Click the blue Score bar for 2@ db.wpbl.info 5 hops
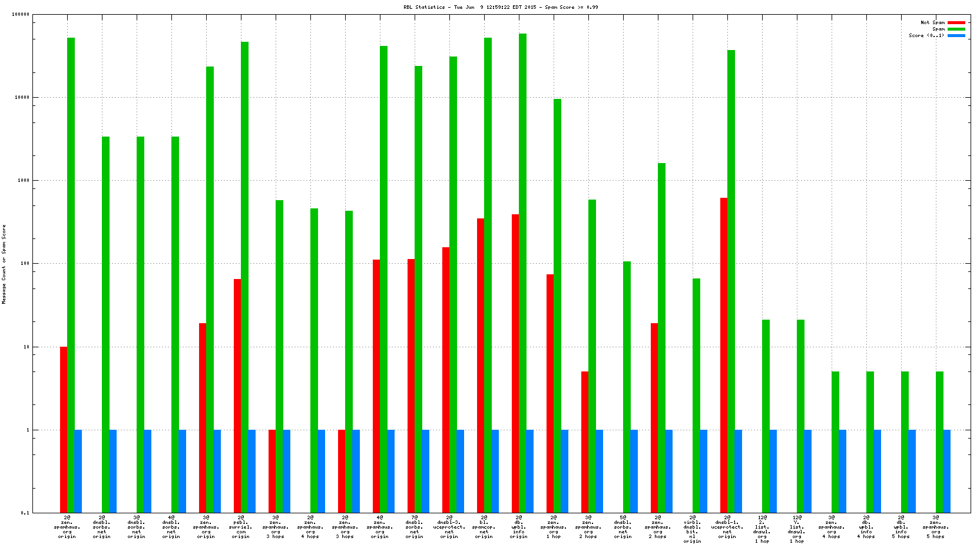The height and width of the screenshot is (551, 980). [912, 471]
